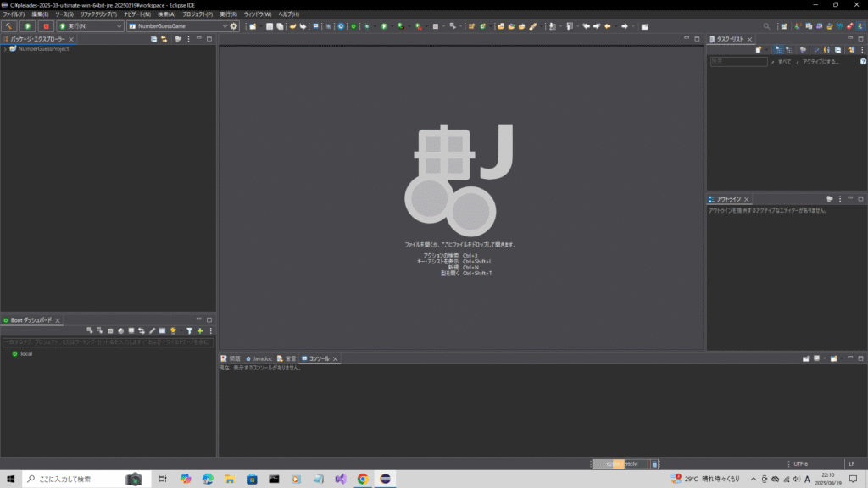Select NumberGuessProject in Package Explorer
This screenshot has width=868, height=488.
[x=43, y=48]
